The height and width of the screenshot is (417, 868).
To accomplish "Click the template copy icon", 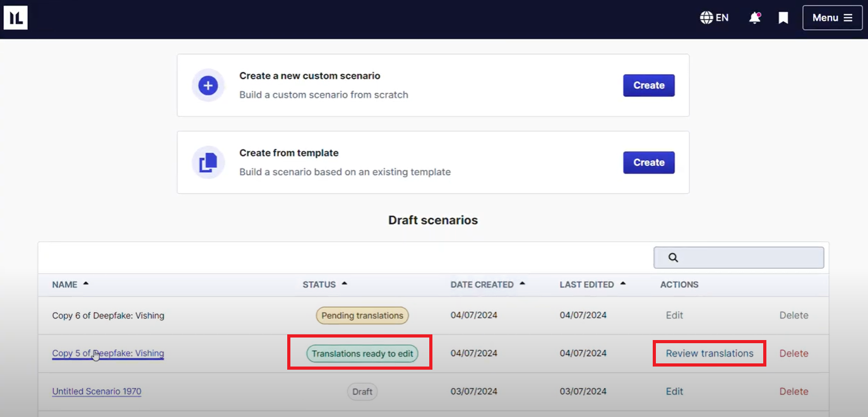I will pos(208,163).
